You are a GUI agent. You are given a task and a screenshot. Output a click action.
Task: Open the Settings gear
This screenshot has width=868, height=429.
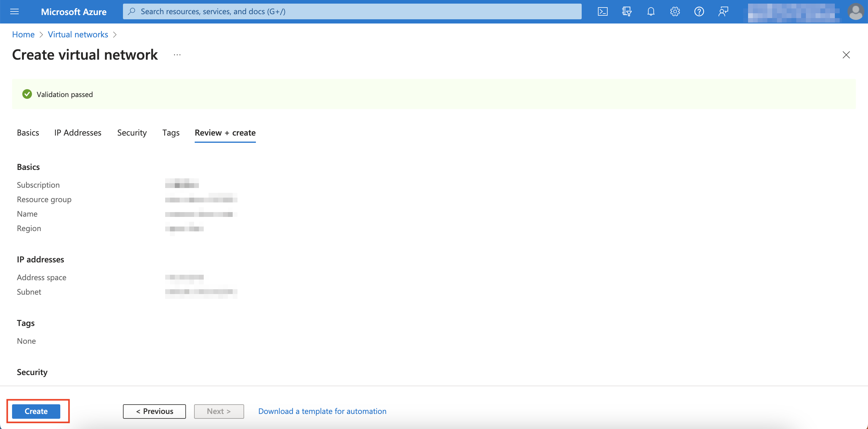(x=675, y=11)
